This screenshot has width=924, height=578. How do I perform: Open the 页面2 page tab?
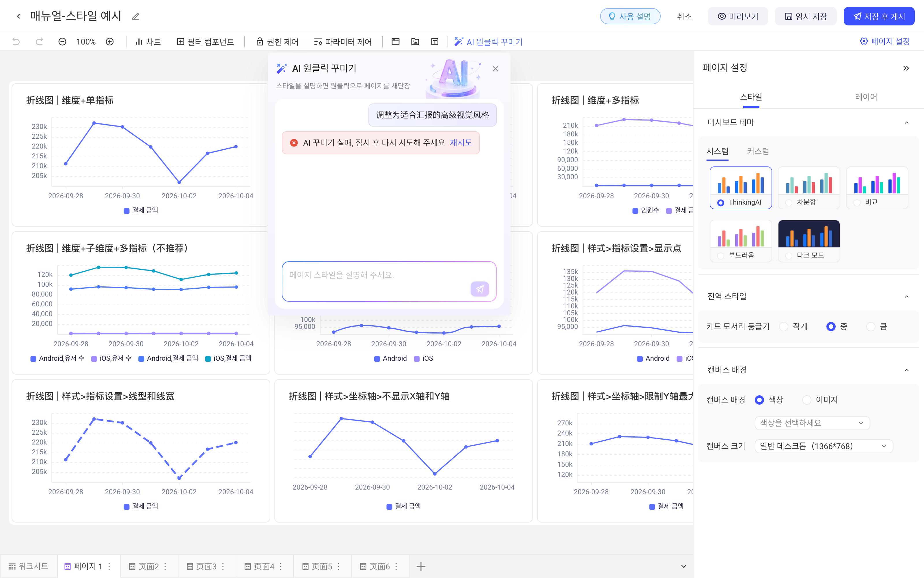coord(149,566)
